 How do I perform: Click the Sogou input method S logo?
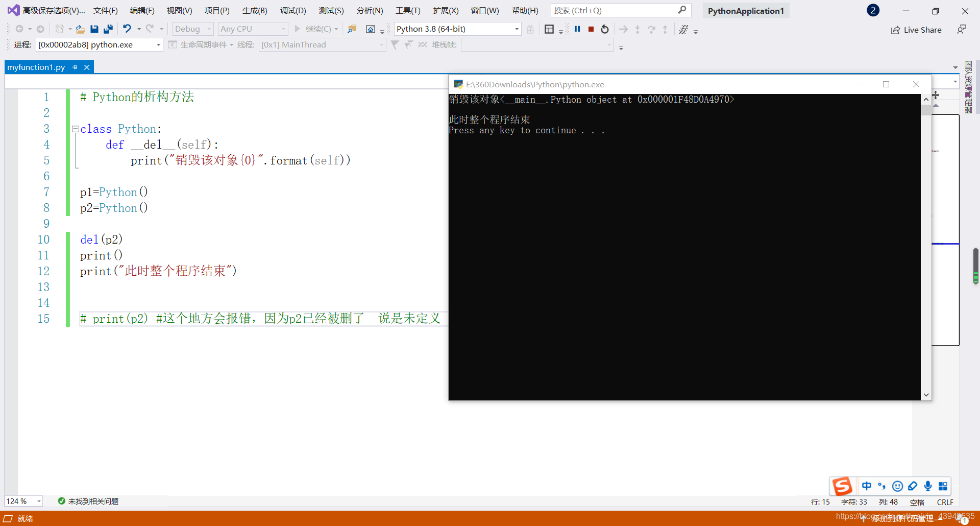click(x=842, y=486)
